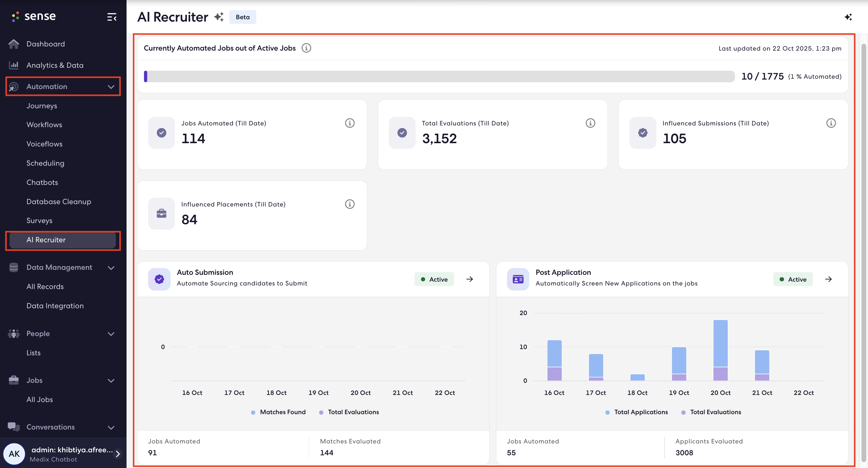
Task: Click the automated jobs progress bar
Action: pyautogui.click(x=439, y=77)
